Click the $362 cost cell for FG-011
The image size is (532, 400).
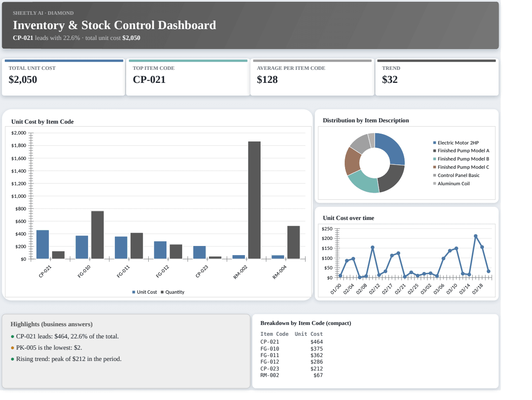(x=317, y=355)
